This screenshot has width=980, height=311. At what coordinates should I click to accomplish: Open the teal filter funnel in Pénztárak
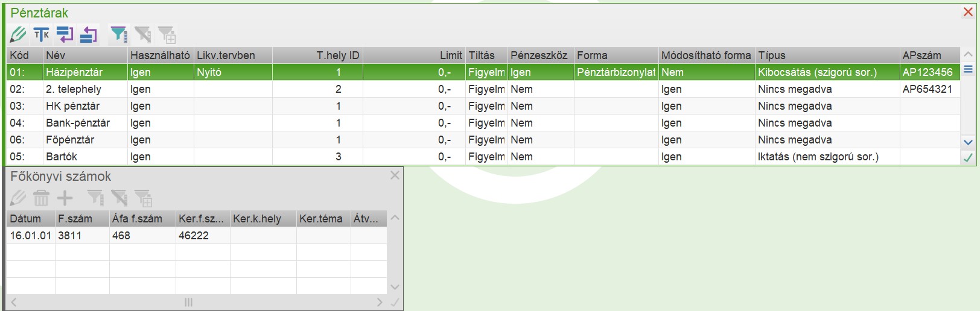coord(119,35)
